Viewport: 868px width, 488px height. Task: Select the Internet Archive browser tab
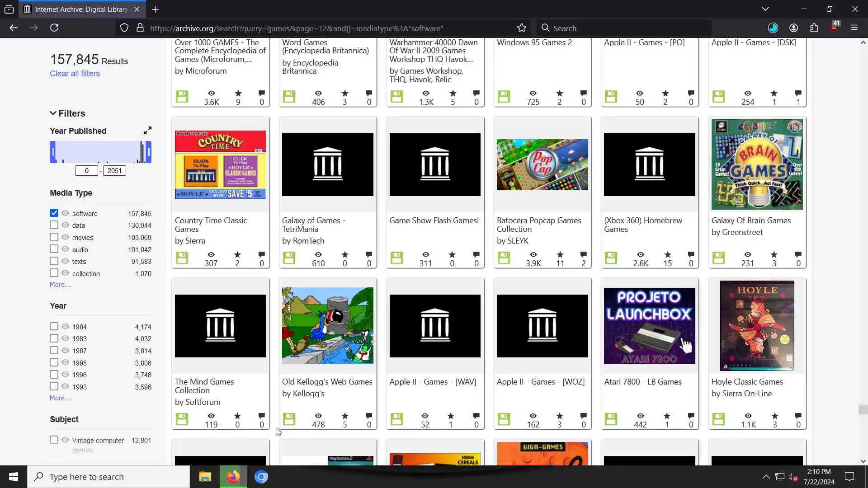(81, 9)
